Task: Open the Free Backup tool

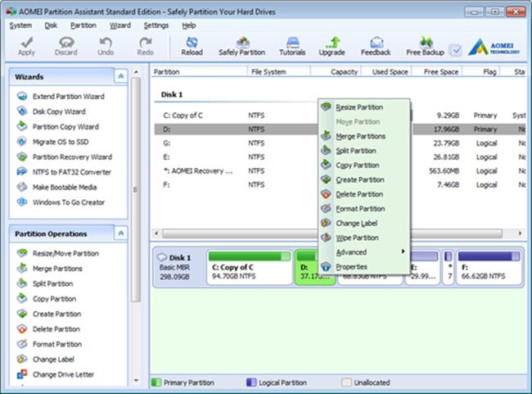Action: click(425, 42)
